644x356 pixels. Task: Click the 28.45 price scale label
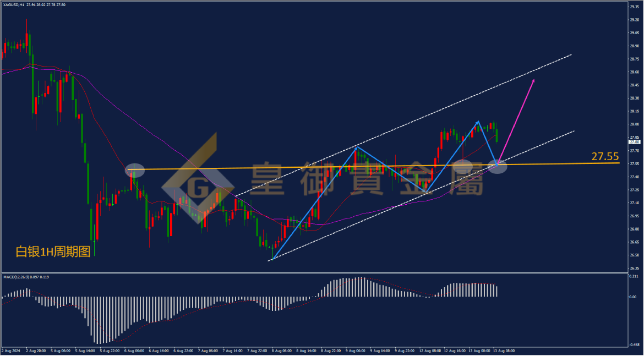pos(635,85)
